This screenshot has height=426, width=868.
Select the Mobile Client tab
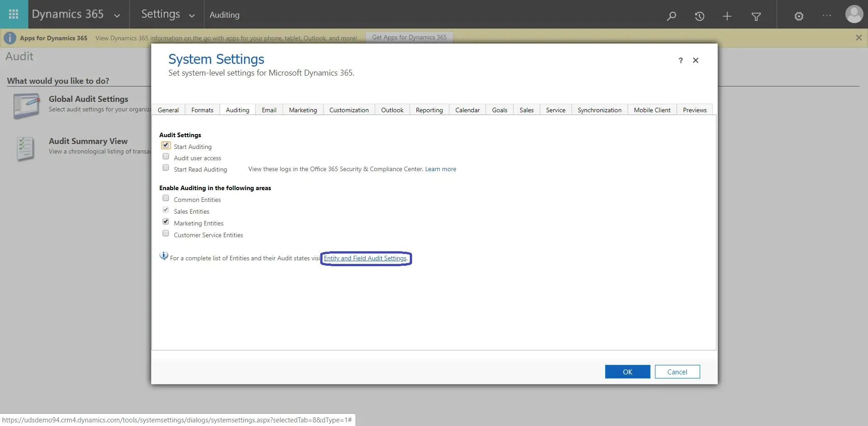pyautogui.click(x=652, y=110)
